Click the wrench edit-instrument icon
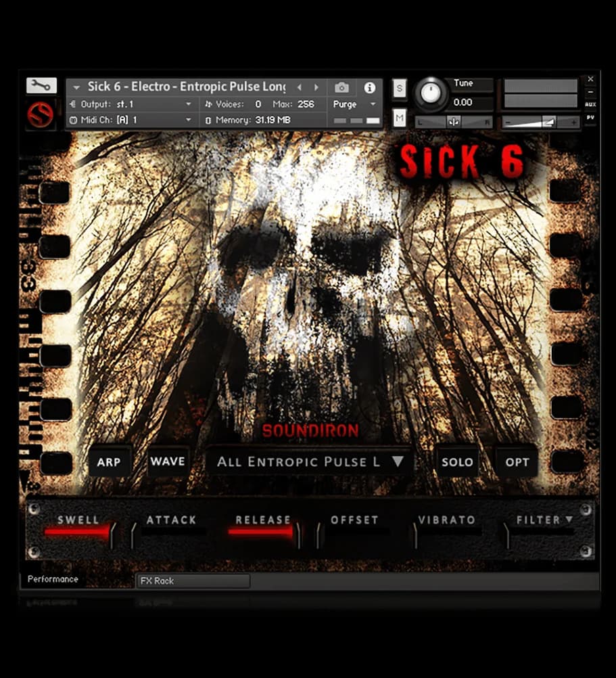The image size is (616, 678). pos(40,84)
